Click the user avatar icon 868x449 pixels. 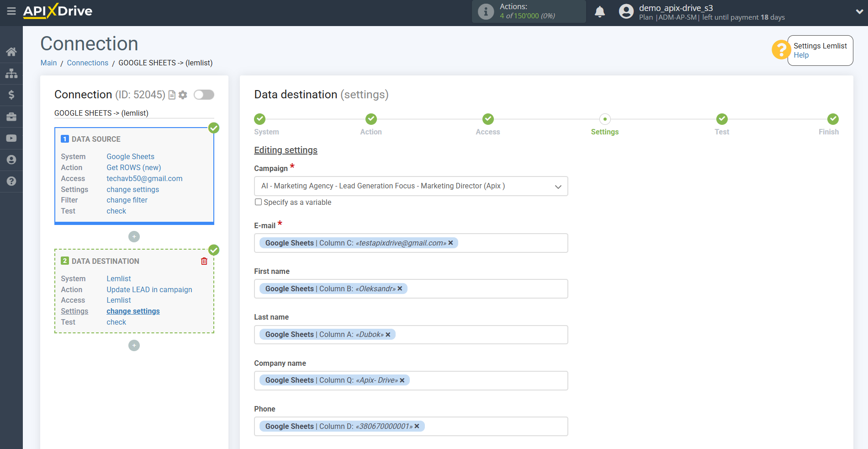[x=626, y=11]
